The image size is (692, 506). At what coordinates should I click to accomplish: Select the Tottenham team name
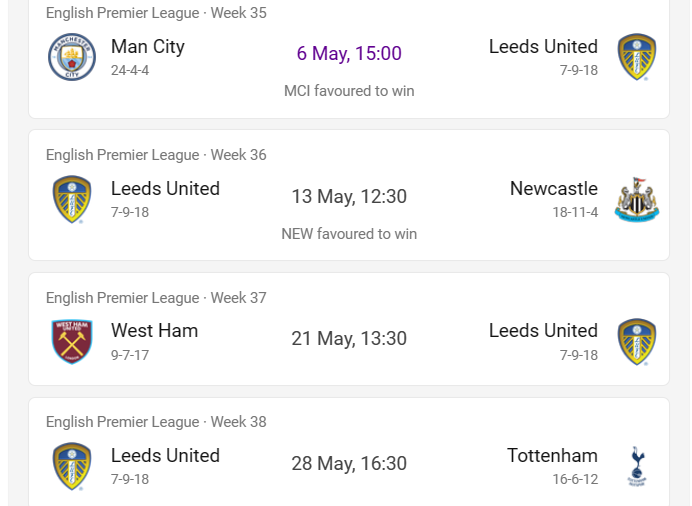click(552, 455)
